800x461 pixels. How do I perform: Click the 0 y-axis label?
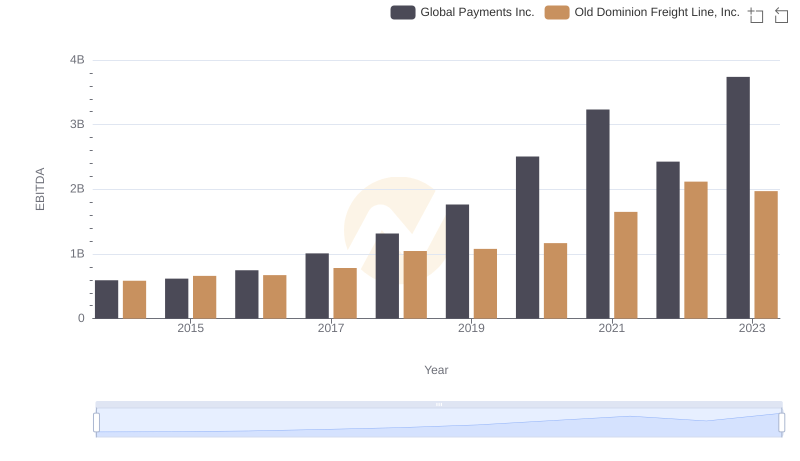(81, 318)
